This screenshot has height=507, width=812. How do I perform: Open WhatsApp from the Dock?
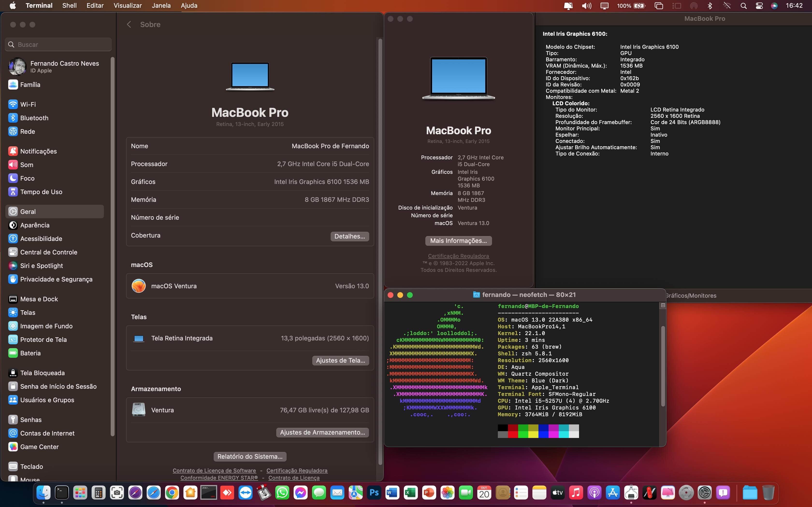tap(282, 493)
